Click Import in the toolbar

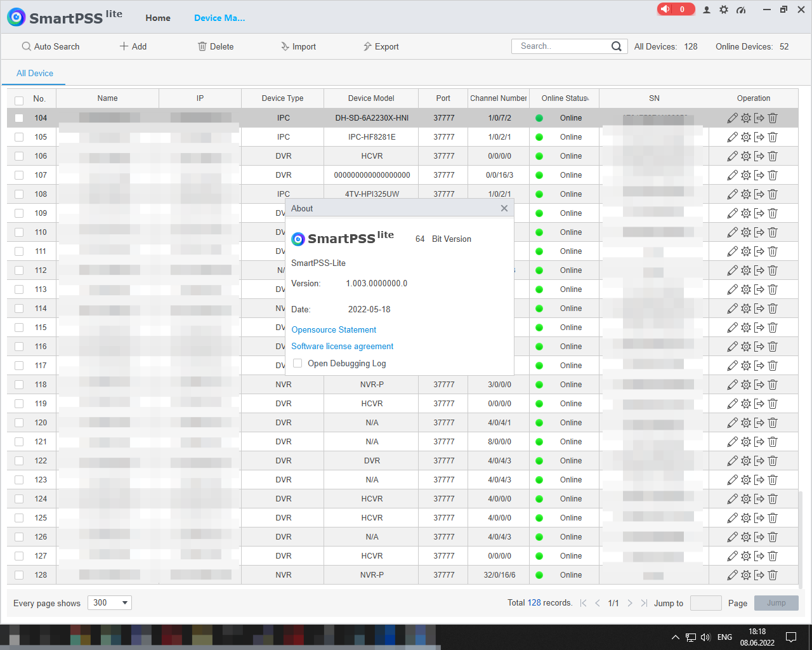pos(298,46)
